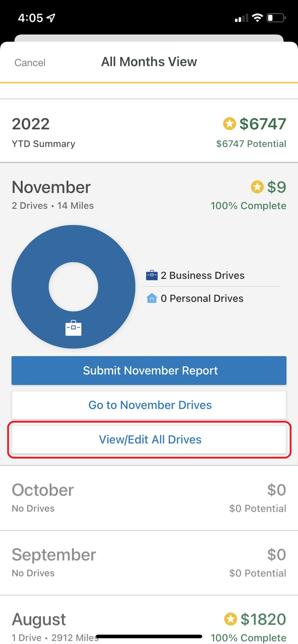Tap the gold star beside August $1820

click(x=230, y=619)
